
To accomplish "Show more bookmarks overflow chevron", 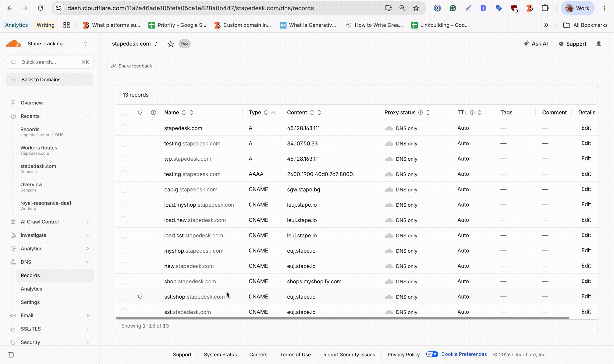I will pyautogui.click(x=546, y=25).
